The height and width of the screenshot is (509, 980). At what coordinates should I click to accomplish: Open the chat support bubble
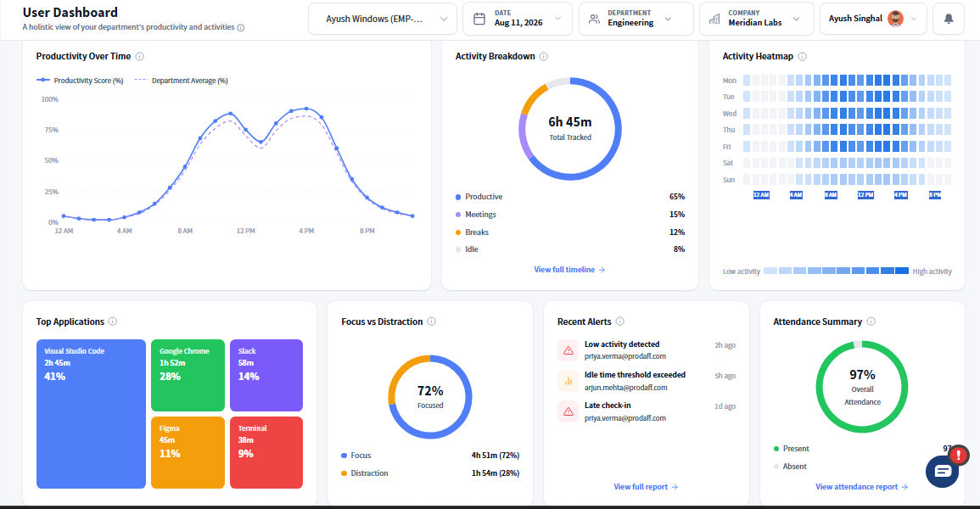pyautogui.click(x=942, y=472)
